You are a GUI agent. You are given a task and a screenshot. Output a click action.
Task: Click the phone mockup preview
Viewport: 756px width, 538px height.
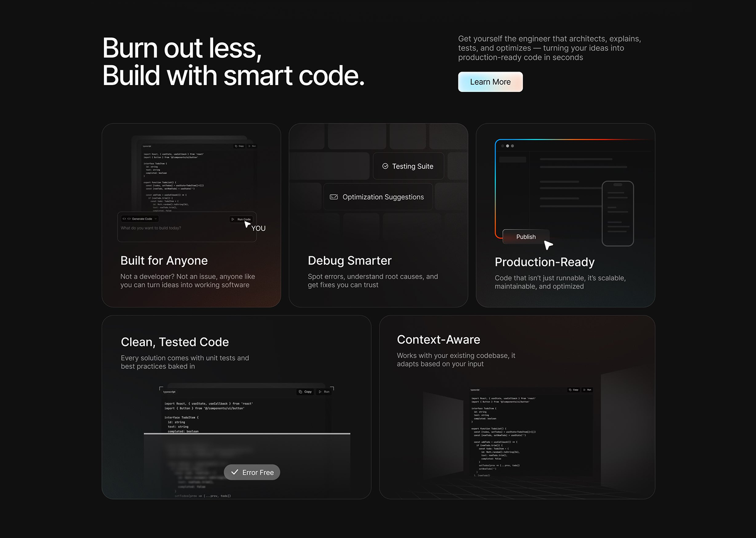[x=617, y=213]
